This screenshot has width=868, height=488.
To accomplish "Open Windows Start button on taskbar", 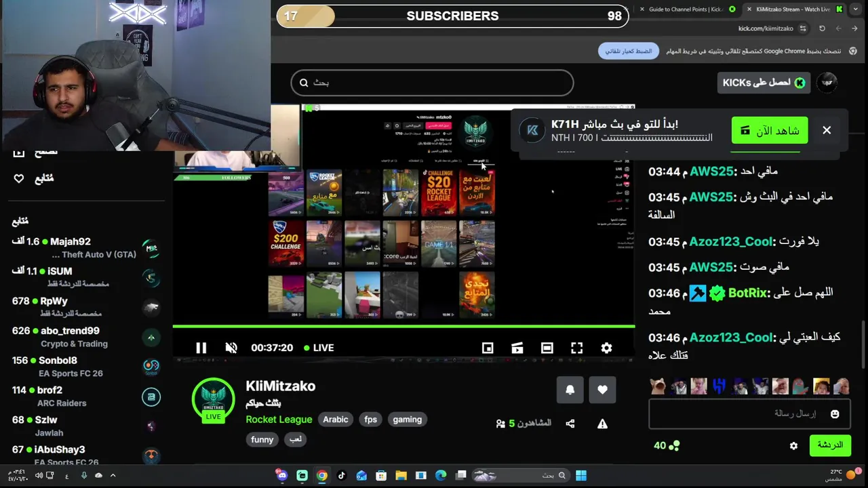I will 581,476.
